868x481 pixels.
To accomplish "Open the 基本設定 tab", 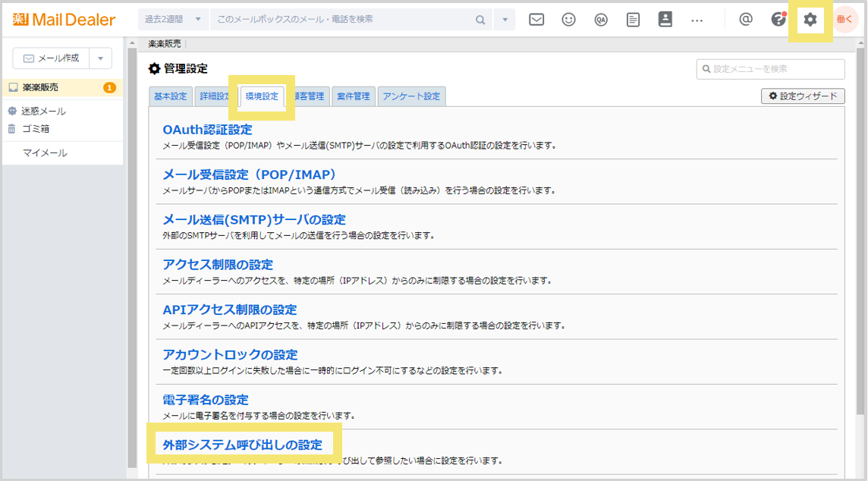I will point(170,96).
